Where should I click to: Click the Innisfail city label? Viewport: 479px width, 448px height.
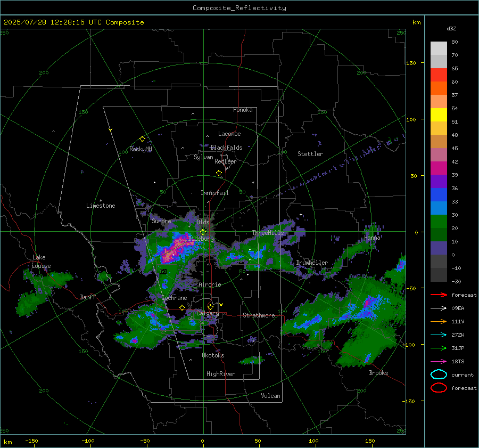(214, 193)
